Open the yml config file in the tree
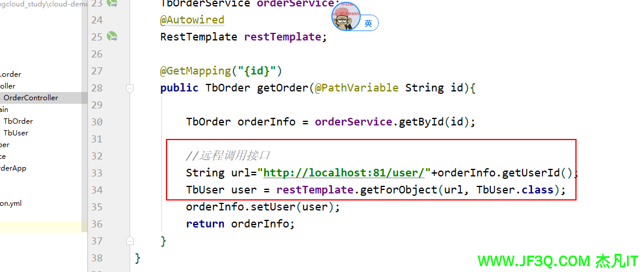Screen dimensions: 644x272 [11, 203]
